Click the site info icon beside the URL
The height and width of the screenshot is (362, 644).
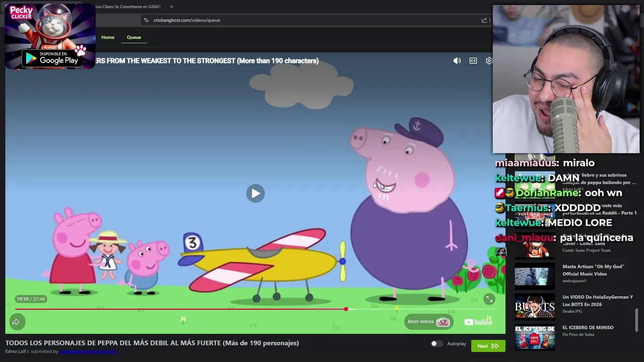(146, 20)
